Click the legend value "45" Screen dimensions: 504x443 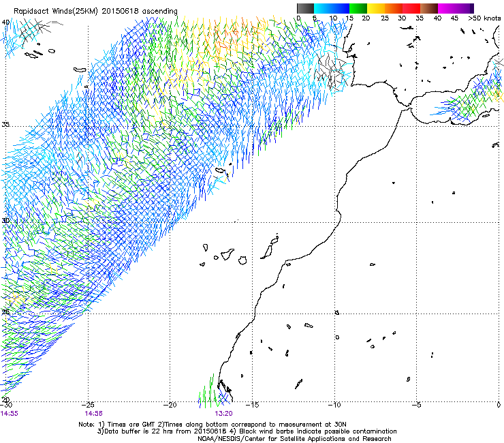(x=454, y=18)
